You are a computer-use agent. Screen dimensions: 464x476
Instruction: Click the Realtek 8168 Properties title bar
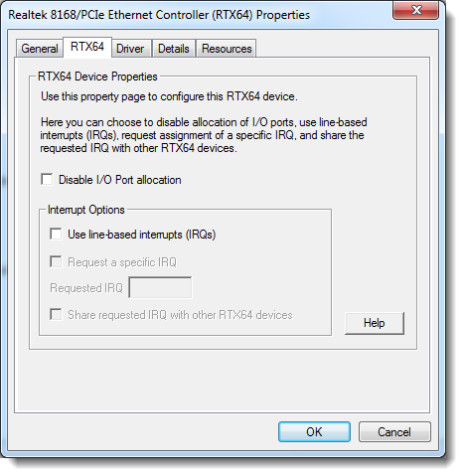159,15
